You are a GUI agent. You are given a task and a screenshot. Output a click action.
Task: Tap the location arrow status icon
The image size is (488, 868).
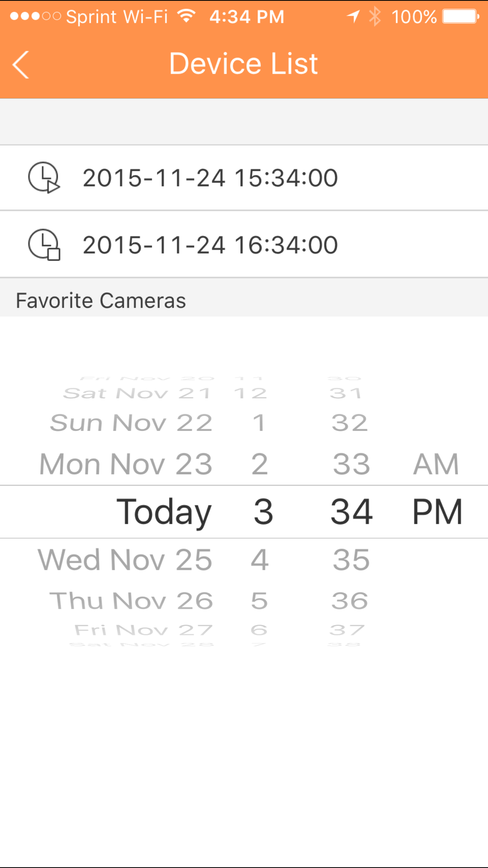point(353,17)
